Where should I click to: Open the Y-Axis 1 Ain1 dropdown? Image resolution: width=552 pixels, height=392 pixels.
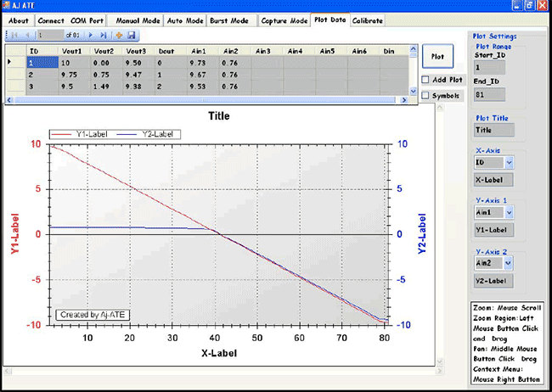pos(509,212)
